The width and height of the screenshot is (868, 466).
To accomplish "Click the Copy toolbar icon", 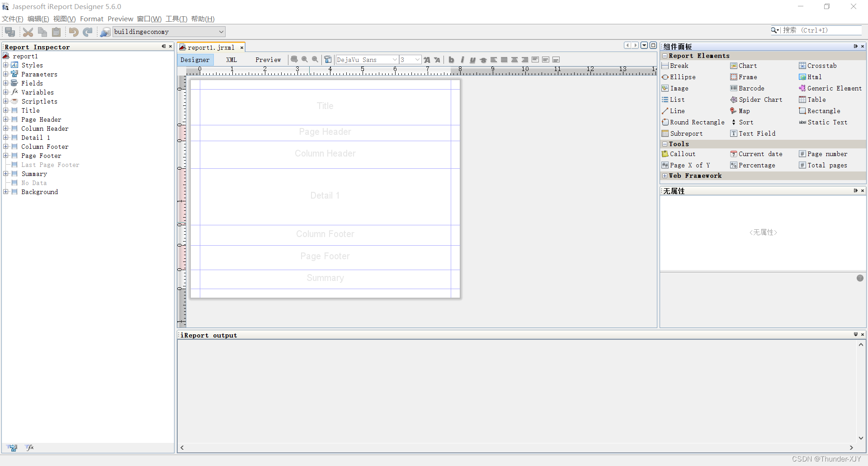I will pyautogui.click(x=42, y=32).
